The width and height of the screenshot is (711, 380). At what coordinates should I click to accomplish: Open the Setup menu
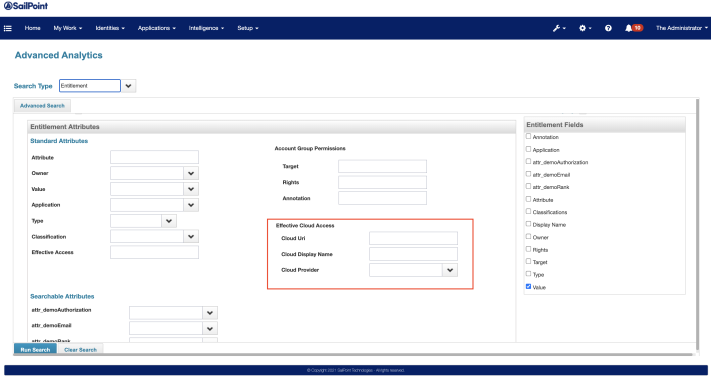248,28
